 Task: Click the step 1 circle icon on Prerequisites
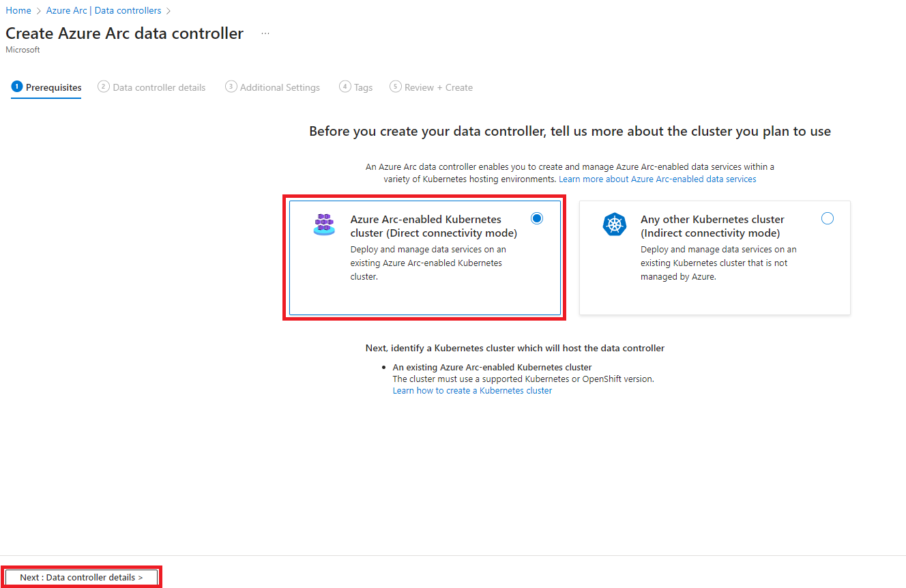(17, 87)
